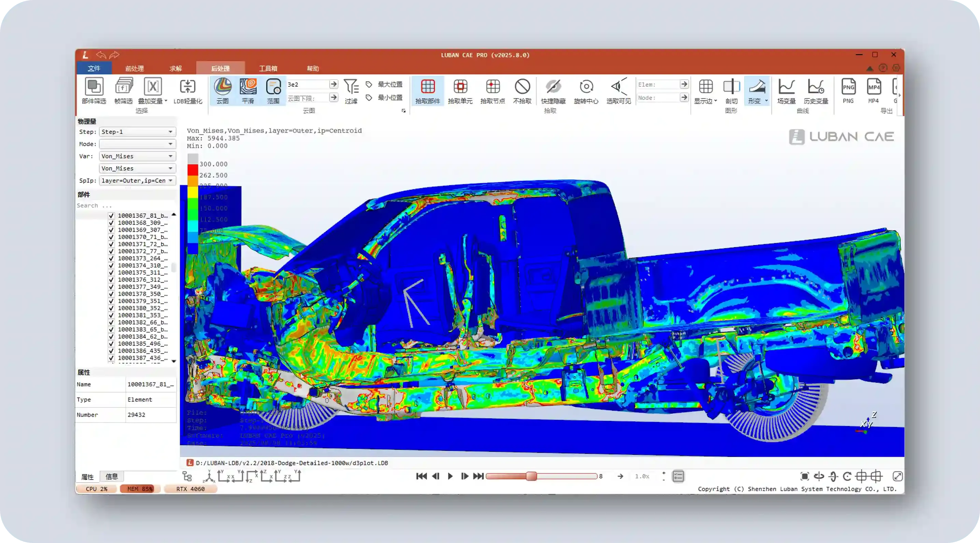This screenshot has width=980, height=543.
Task: Open the 历史变量 history variable plot
Action: coord(816,87)
